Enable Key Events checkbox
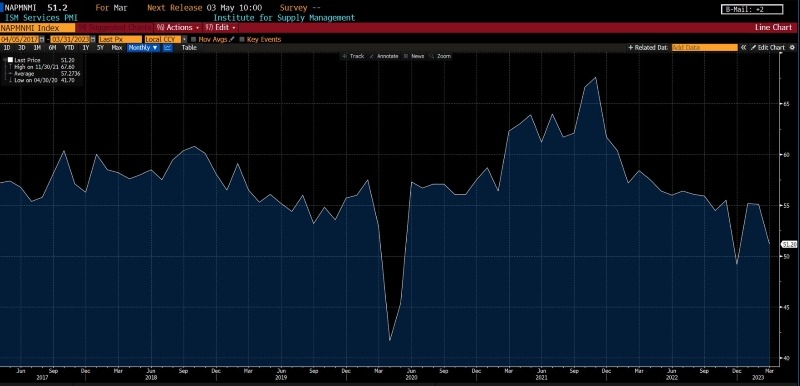Image resolution: width=800 pixels, height=386 pixels. point(242,39)
